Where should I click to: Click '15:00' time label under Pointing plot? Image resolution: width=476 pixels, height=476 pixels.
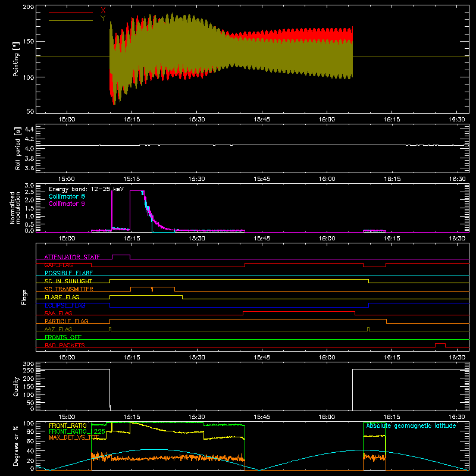pos(67,120)
